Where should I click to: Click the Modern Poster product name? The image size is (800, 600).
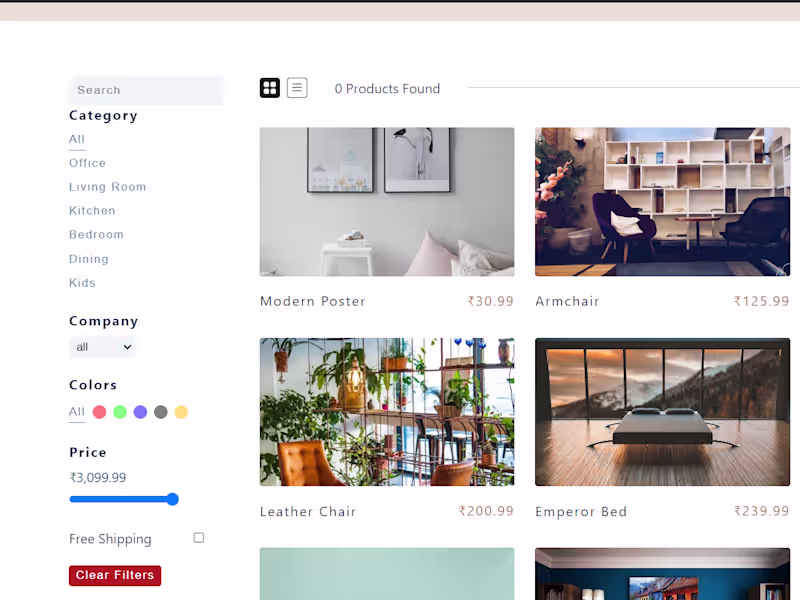(313, 301)
